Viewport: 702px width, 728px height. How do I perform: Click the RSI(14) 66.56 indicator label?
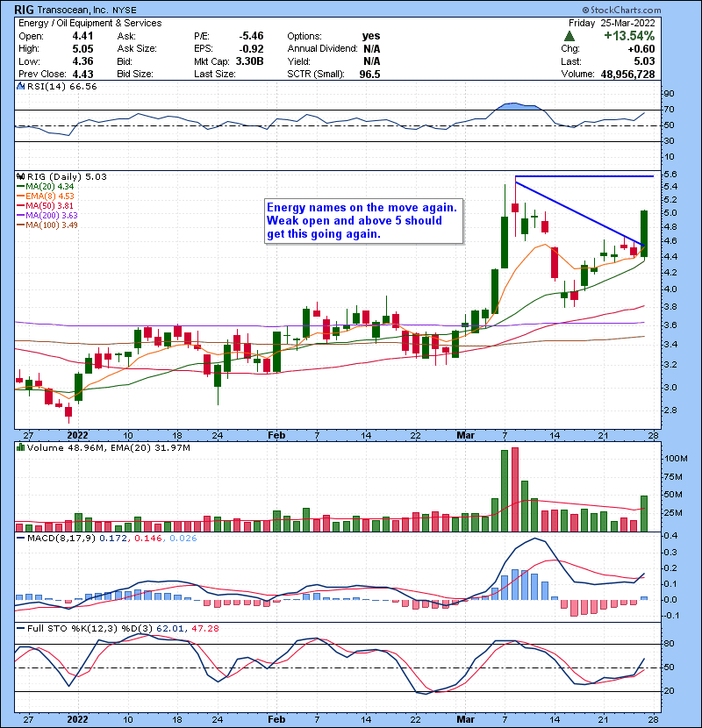pos(61,86)
